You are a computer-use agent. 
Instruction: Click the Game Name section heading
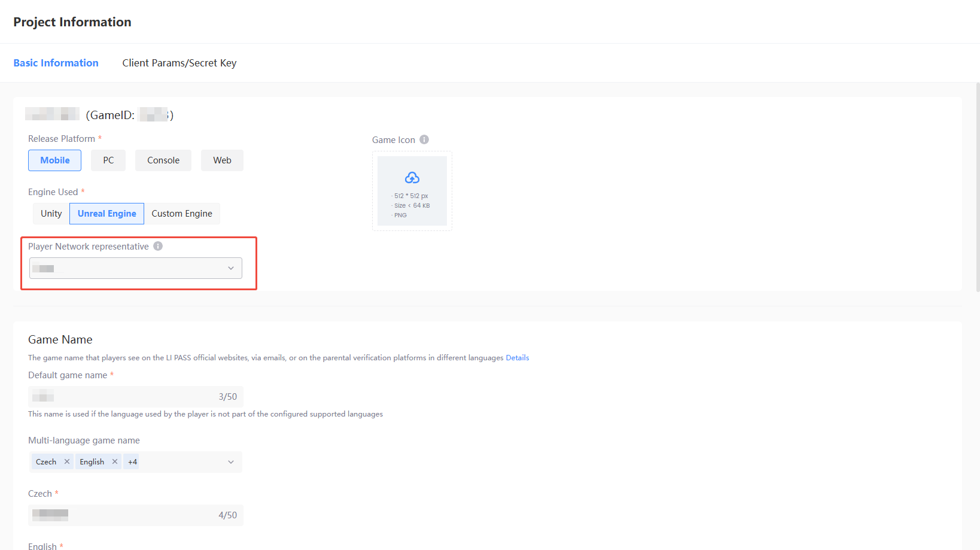tap(60, 339)
